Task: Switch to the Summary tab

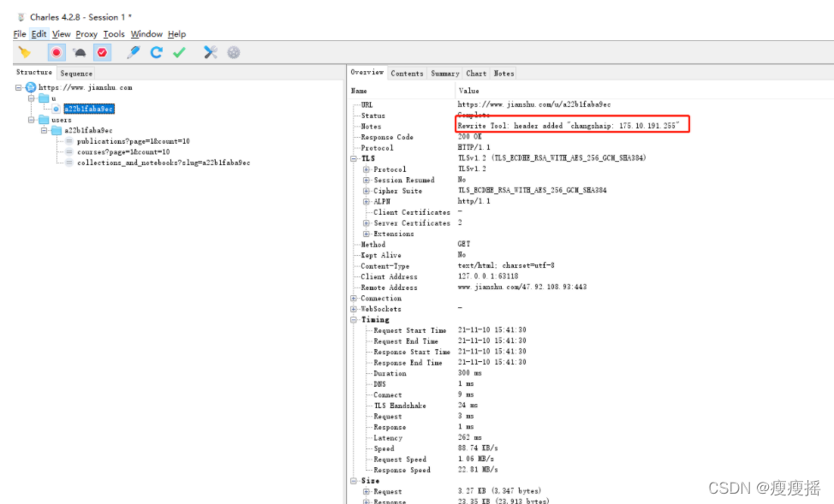Action: (444, 74)
